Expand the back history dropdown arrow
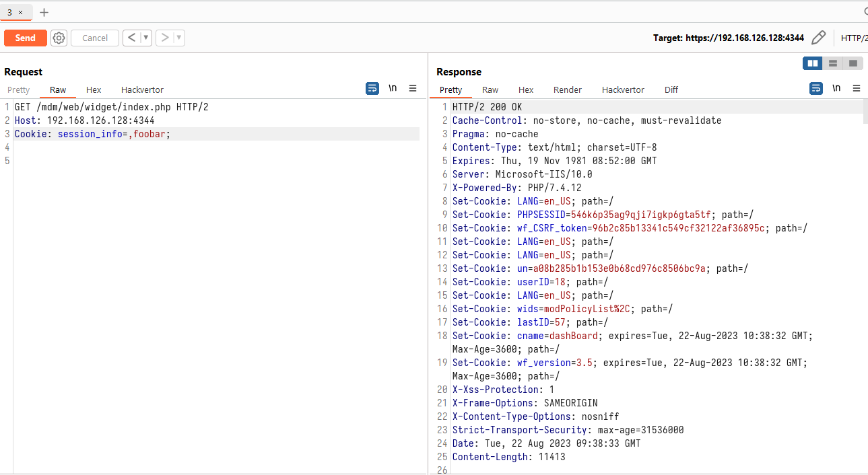The image size is (868, 475). [145, 38]
